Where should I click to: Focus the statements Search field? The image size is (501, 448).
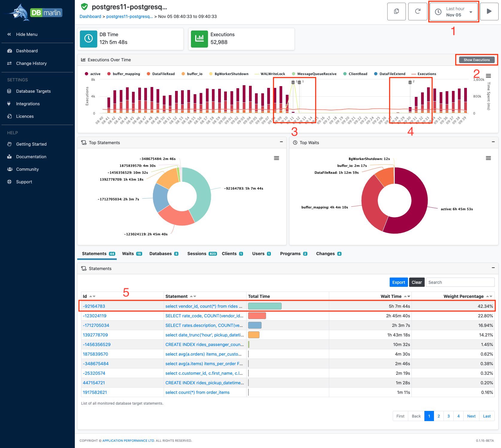pyautogui.click(x=460, y=282)
